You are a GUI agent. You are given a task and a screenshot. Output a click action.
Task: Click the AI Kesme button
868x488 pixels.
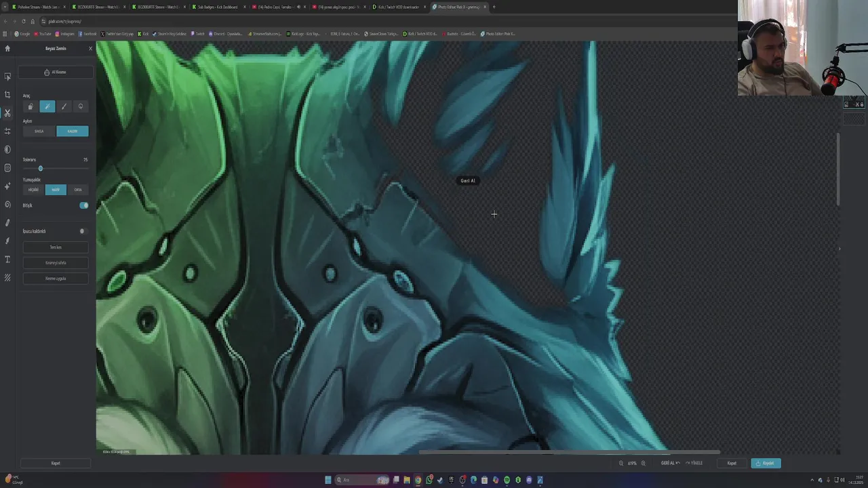56,72
